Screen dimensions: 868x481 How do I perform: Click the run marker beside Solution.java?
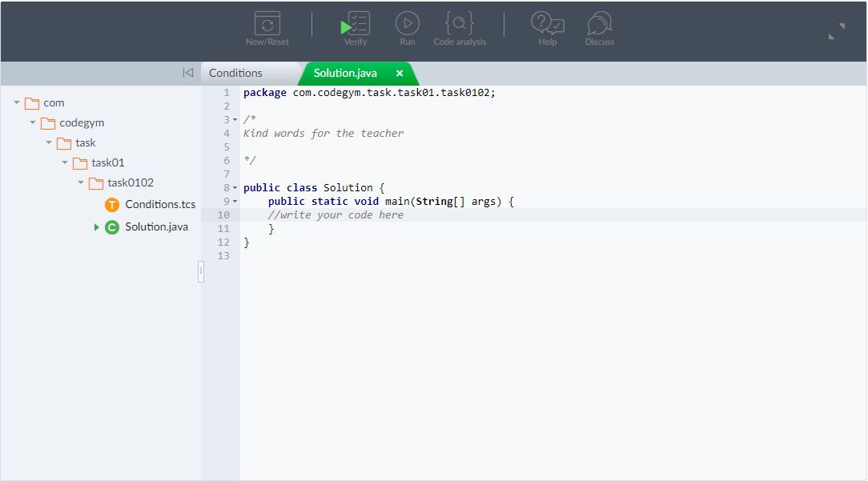tap(96, 227)
